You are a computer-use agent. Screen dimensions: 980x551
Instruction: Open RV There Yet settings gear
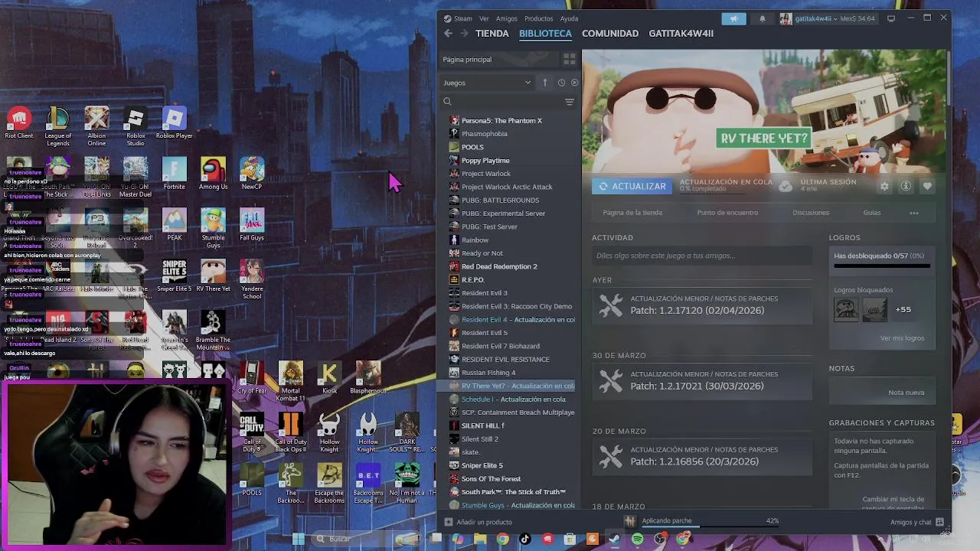(x=884, y=186)
